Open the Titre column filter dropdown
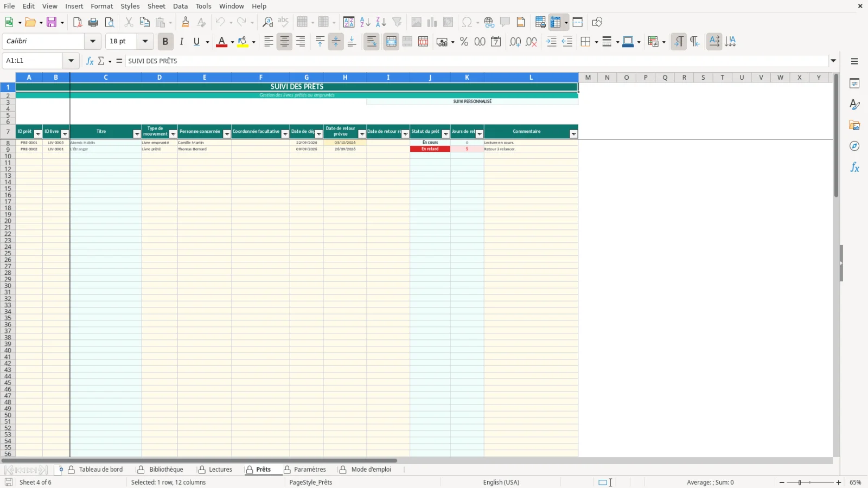Image resolution: width=868 pixels, height=488 pixels. (x=137, y=134)
